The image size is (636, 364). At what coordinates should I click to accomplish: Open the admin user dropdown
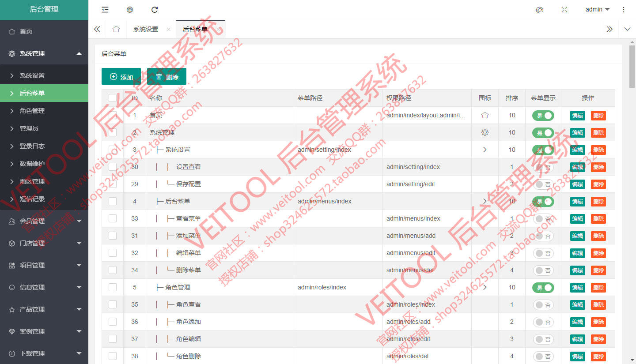tap(598, 9)
